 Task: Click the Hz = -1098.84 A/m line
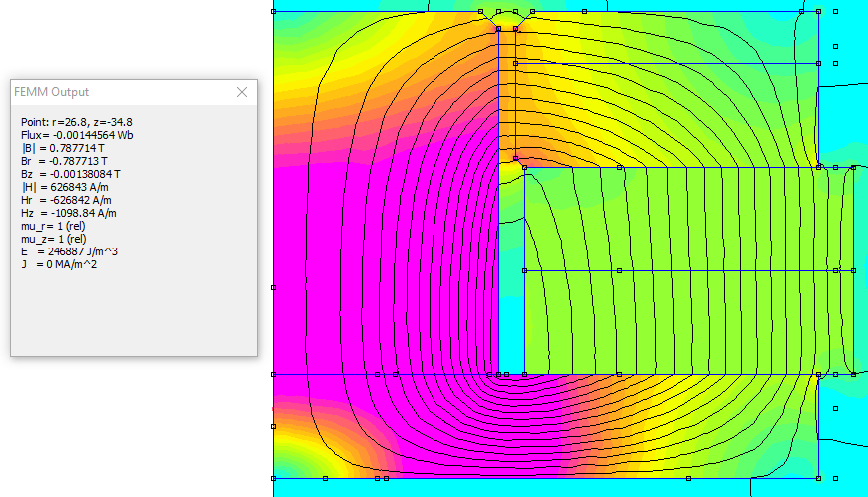click(69, 213)
